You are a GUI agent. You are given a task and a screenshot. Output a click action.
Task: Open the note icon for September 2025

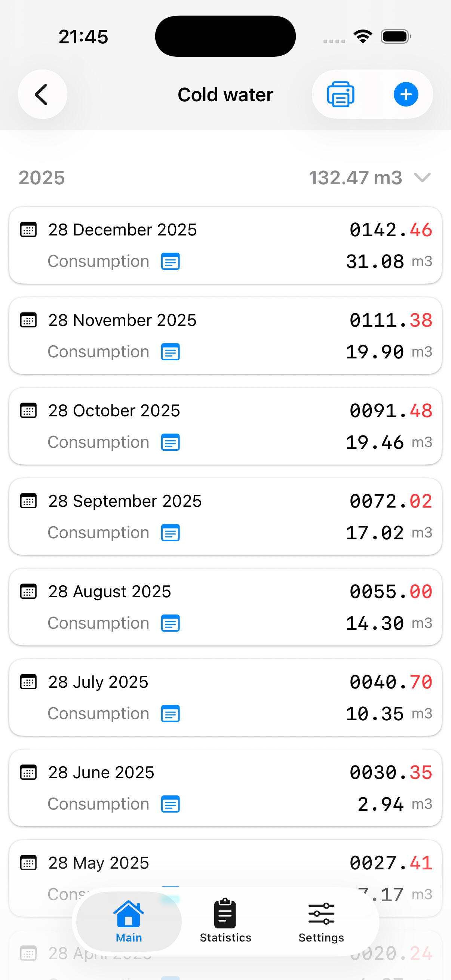(x=170, y=533)
